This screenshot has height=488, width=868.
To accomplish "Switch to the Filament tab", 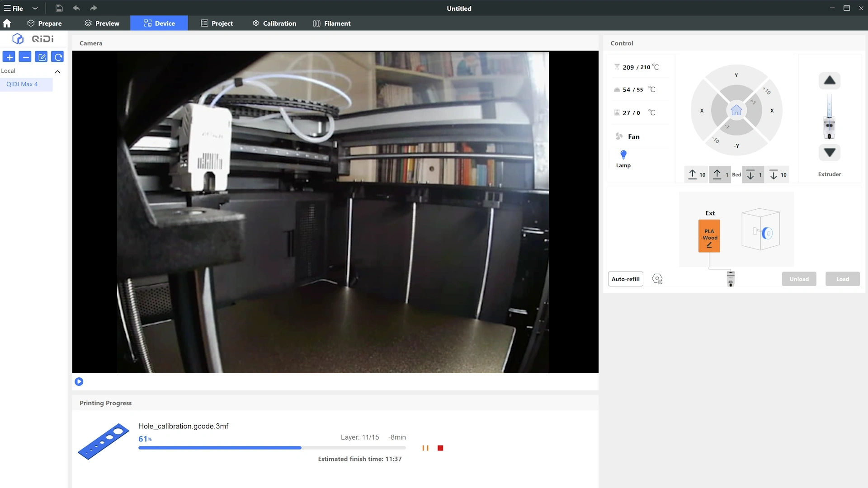I will (x=332, y=23).
